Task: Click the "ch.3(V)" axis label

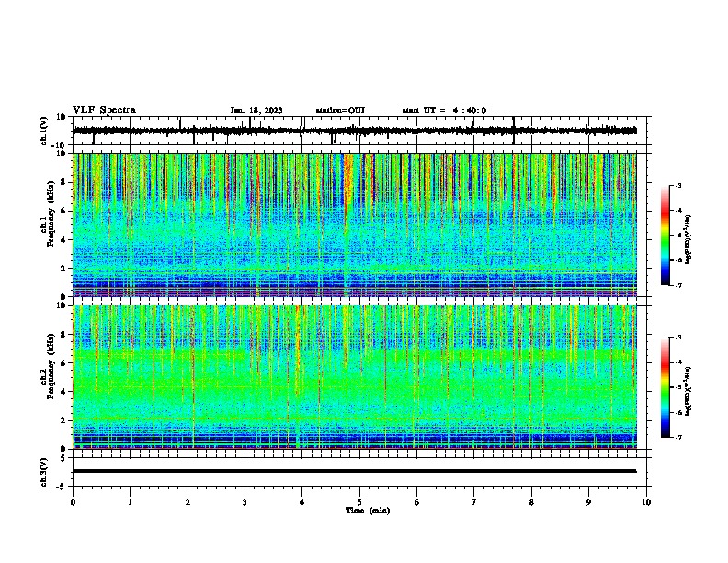Action: (x=44, y=472)
